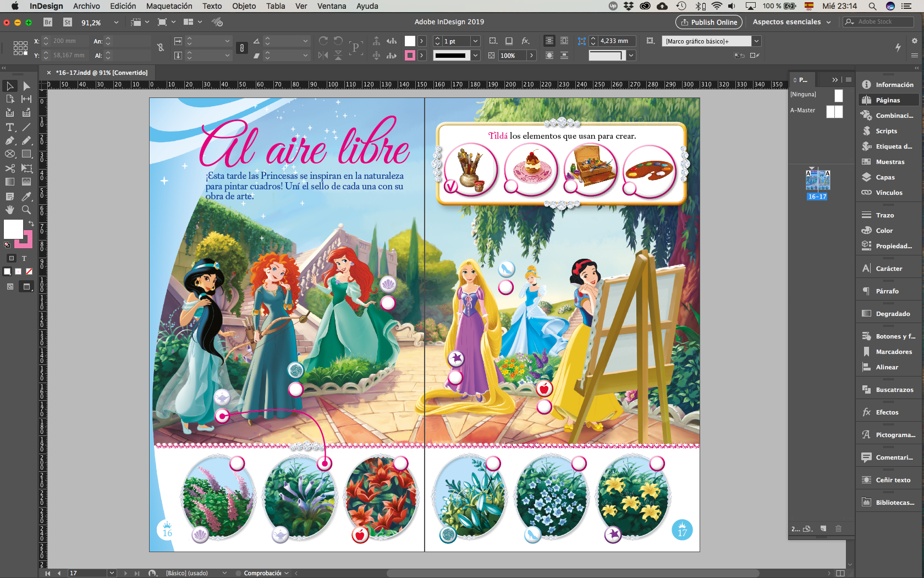Image resolution: width=924 pixels, height=578 pixels.
Task: Select the Free Transform tool
Action: pyautogui.click(x=26, y=168)
